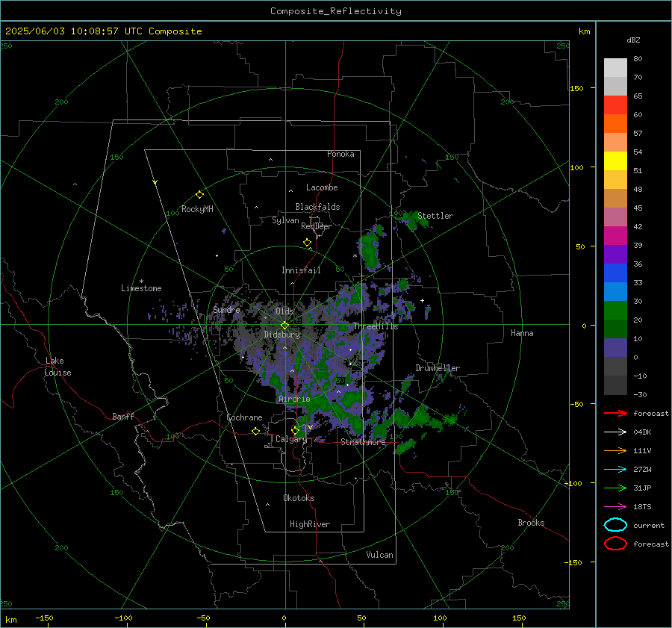
Task: Click the red forecast arrow legend icon
Action: click(x=615, y=413)
